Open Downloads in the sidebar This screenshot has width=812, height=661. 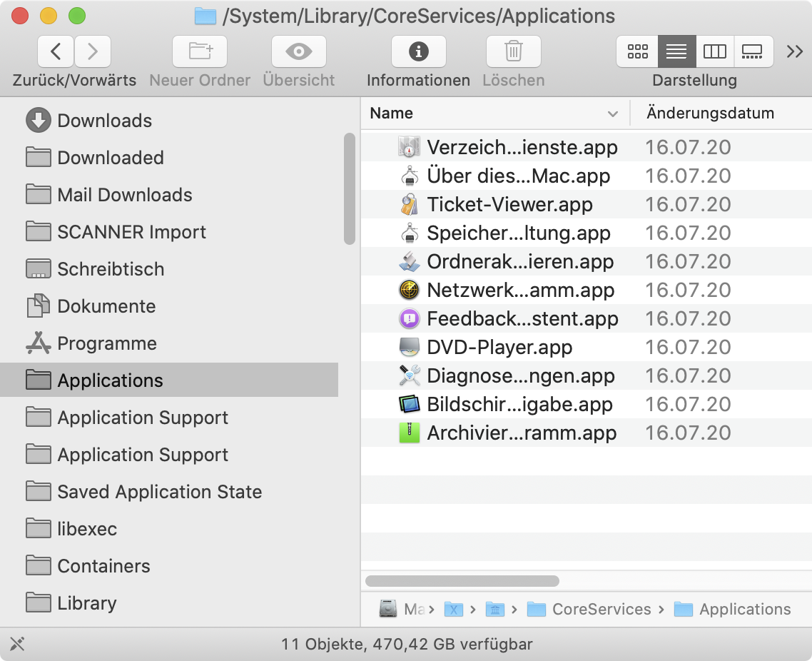click(x=104, y=121)
